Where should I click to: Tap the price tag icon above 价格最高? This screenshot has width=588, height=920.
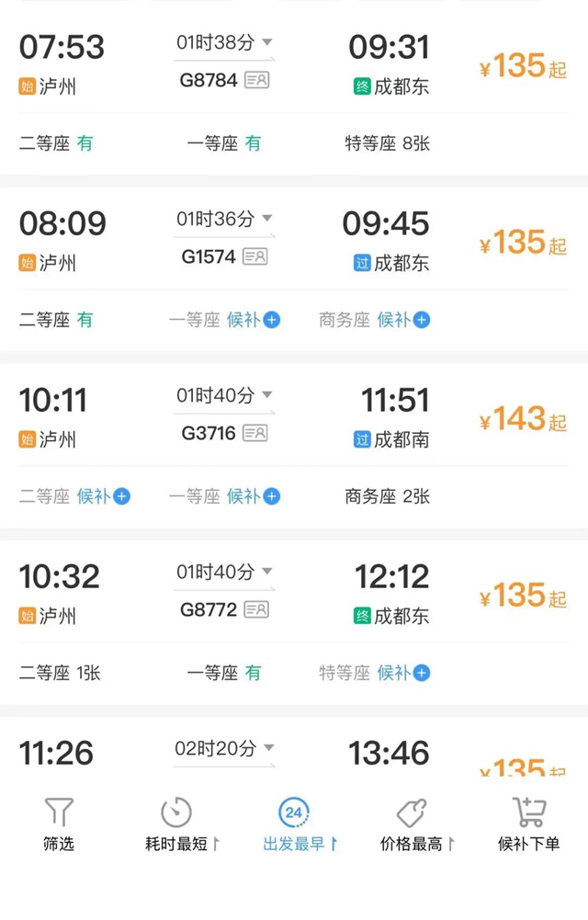tap(413, 812)
